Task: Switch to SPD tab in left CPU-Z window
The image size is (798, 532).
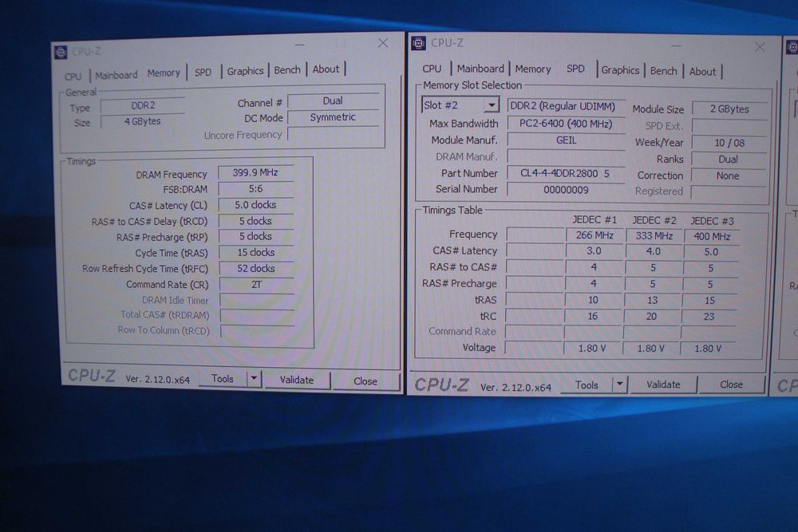Action: tap(203, 73)
